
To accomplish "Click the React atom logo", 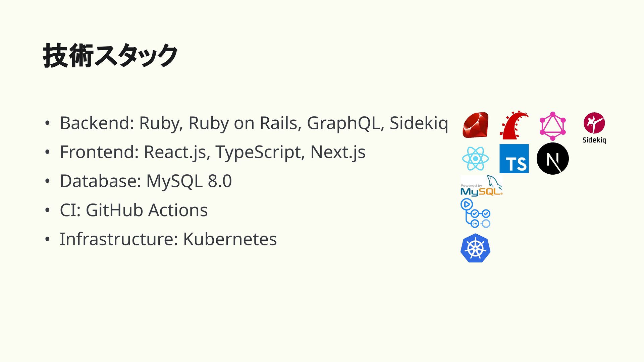I will pos(475,159).
